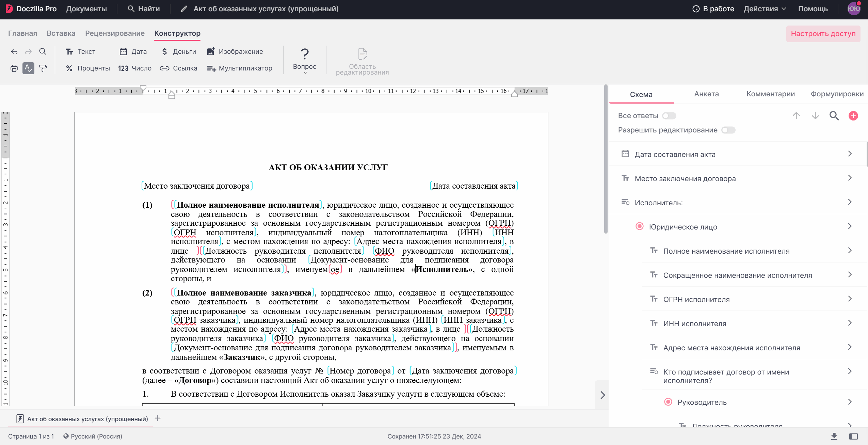Switch to the 'Анкета' tab
The width and height of the screenshot is (868, 445).
tap(706, 94)
